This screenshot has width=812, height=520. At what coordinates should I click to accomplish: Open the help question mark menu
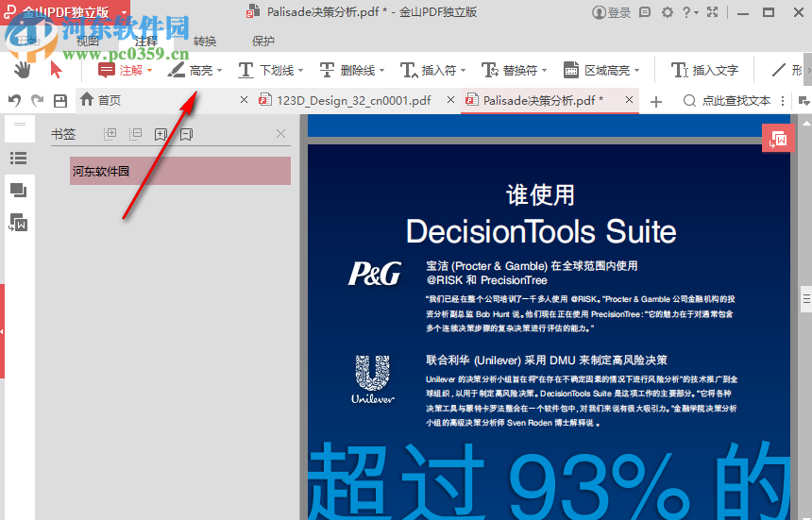tap(689, 12)
